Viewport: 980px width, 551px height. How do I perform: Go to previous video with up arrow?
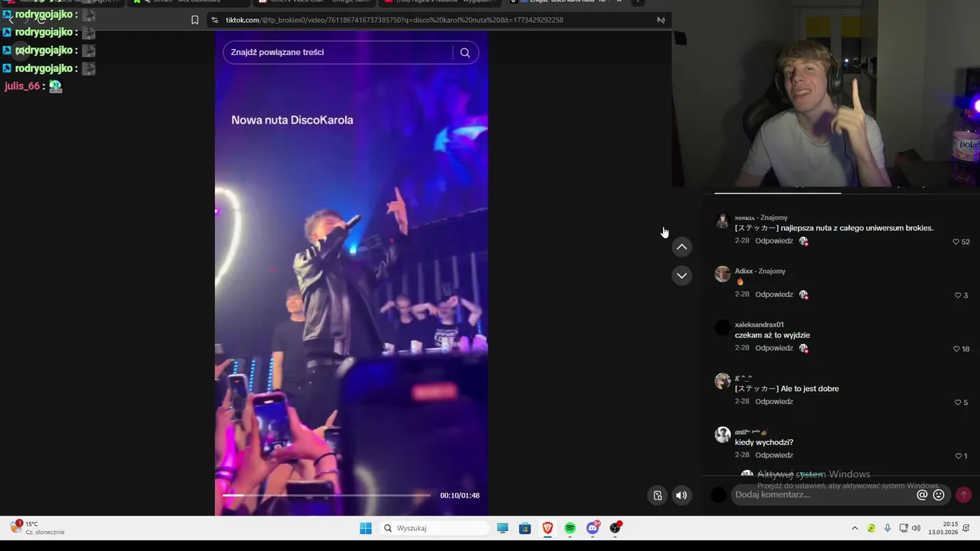point(681,247)
